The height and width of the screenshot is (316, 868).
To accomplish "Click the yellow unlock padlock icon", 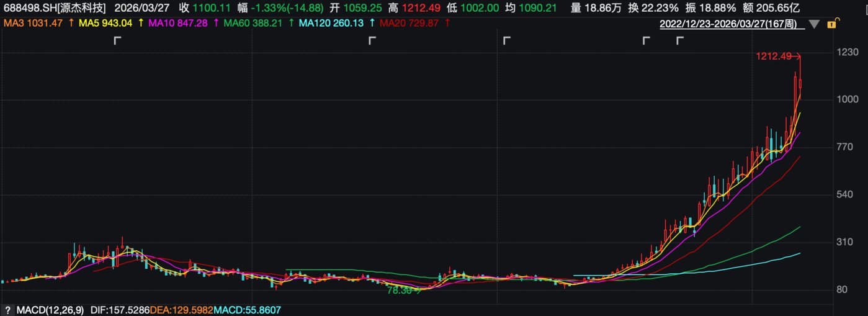I will pyautogui.click(x=835, y=24).
